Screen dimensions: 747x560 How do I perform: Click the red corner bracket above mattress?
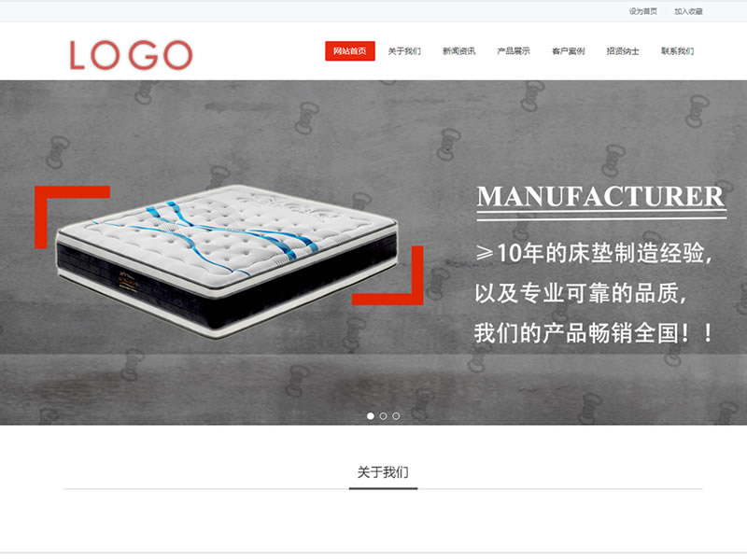[x=73, y=217]
